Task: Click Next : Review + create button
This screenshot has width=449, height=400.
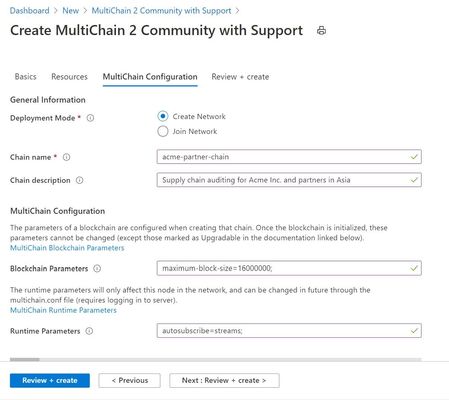Action: (x=224, y=380)
